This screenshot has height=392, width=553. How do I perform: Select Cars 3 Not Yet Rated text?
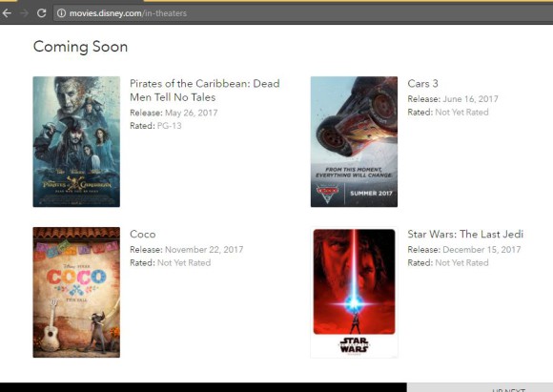461,113
